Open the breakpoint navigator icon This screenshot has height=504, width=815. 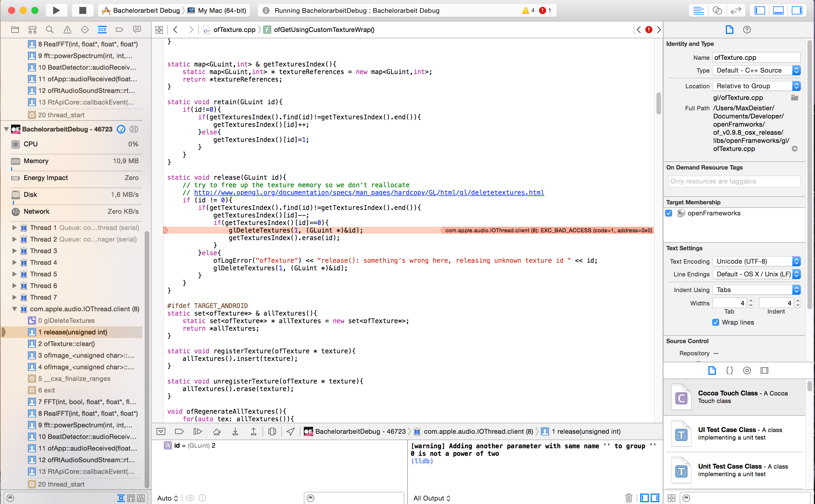click(119, 30)
